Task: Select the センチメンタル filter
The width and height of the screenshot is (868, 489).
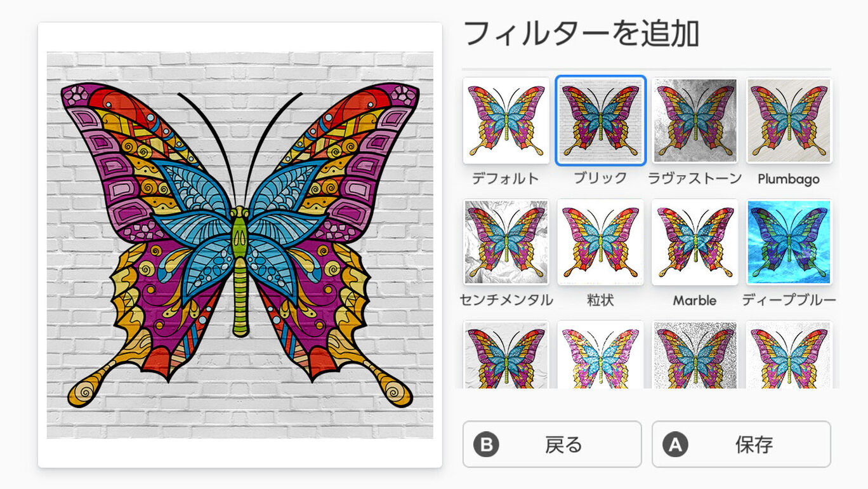Action: tap(506, 242)
